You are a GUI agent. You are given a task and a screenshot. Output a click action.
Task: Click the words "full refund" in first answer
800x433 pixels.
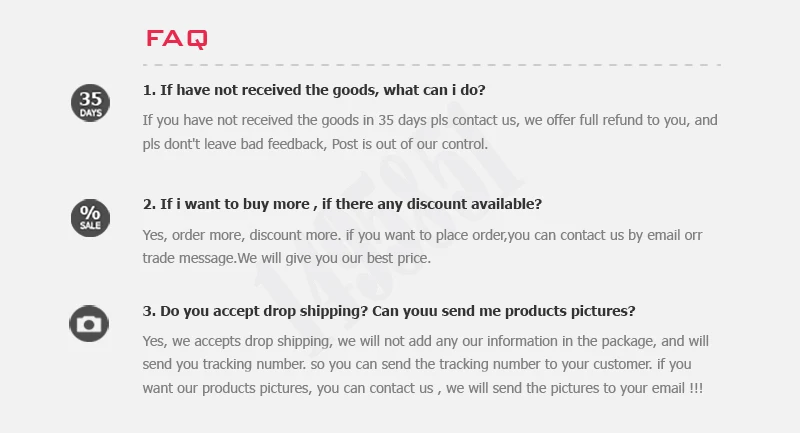point(619,120)
